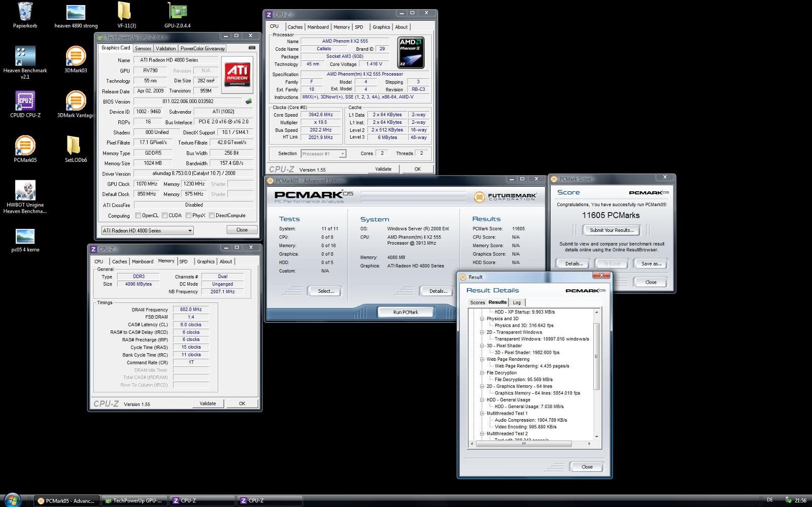Screen dimensions: 812x507
Task: Click the Result vertical scrollbar down arrow
Action: click(597, 436)
